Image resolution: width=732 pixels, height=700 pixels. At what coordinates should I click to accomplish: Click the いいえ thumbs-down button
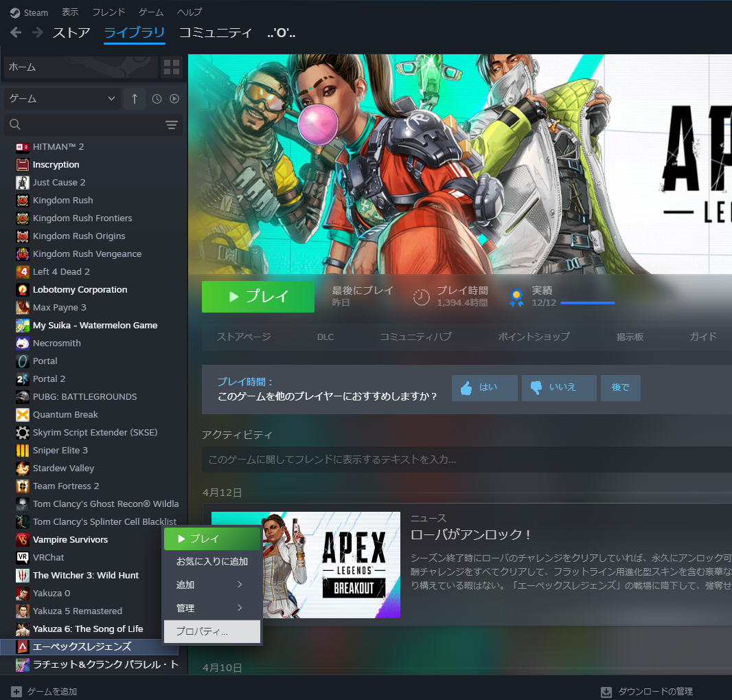click(559, 387)
